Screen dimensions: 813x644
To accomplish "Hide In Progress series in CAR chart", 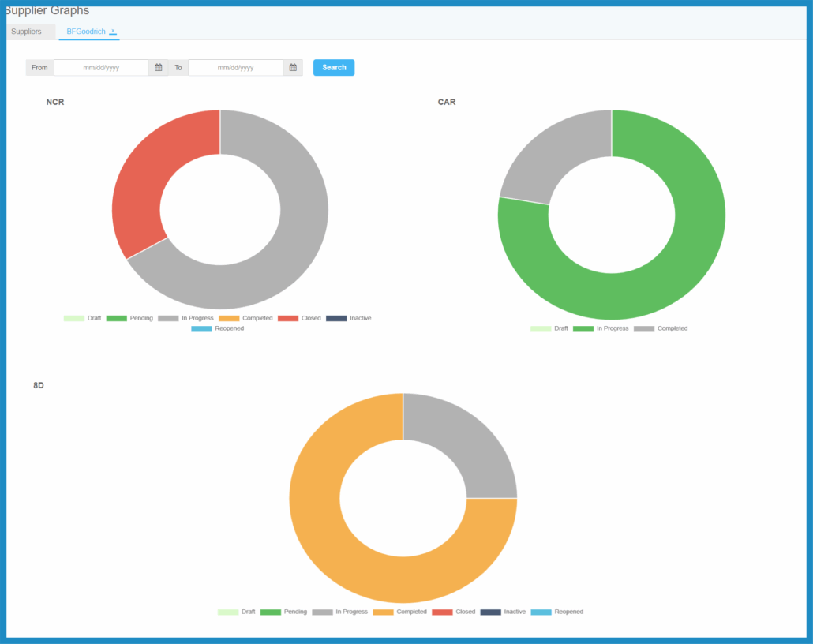I will click(x=601, y=328).
